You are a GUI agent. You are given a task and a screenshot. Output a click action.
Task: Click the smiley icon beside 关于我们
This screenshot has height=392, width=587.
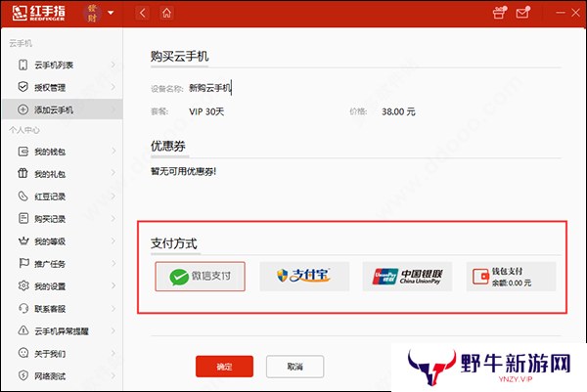23,353
